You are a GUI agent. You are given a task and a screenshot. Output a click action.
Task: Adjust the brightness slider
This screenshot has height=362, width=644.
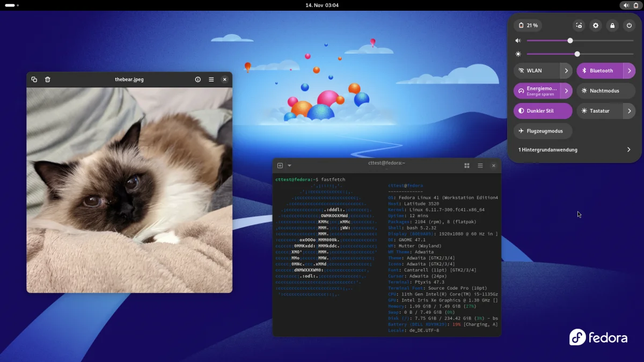pos(580,54)
